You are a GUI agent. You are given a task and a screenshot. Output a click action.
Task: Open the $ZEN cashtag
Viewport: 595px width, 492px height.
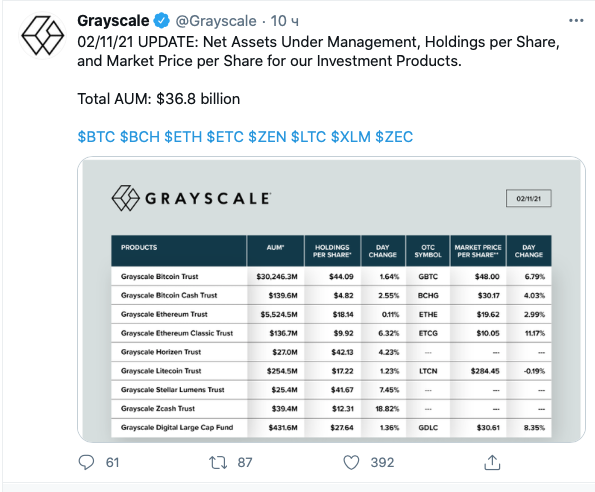(267, 137)
